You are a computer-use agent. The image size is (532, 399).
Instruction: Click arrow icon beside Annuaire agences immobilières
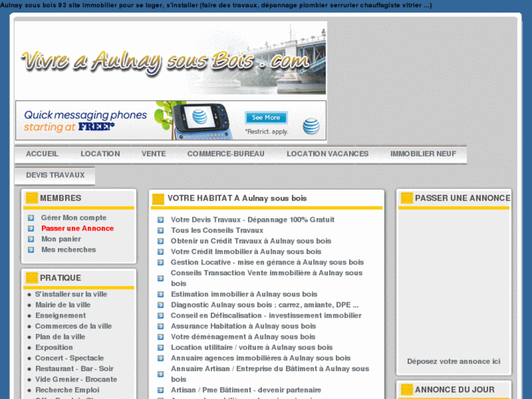tap(160, 358)
